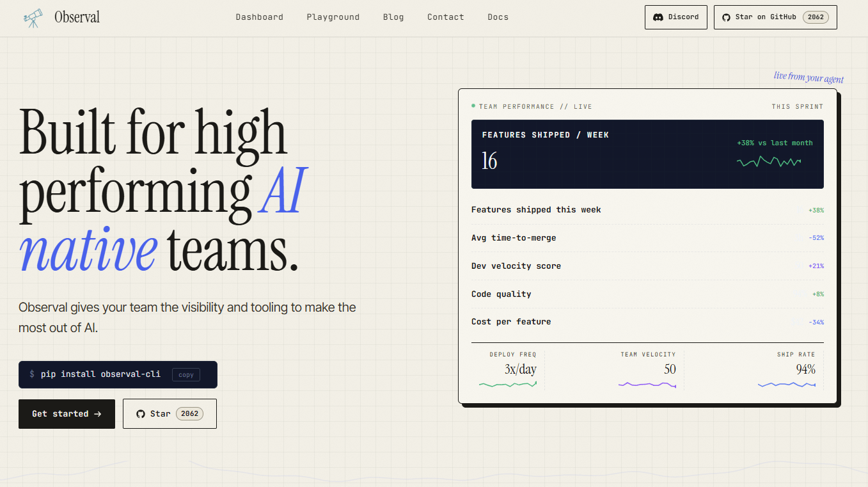Image resolution: width=868 pixels, height=487 pixels.
Task: Open the Contact nav link
Action: click(445, 17)
